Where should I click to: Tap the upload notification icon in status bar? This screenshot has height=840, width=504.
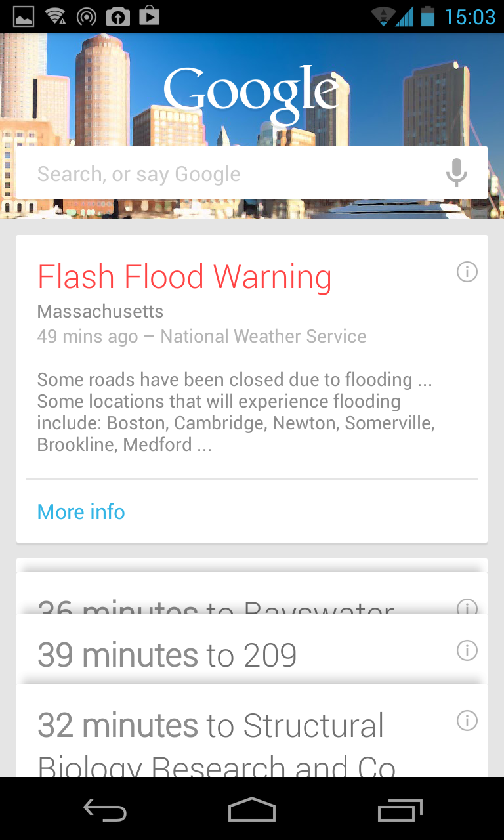pyautogui.click(x=117, y=16)
